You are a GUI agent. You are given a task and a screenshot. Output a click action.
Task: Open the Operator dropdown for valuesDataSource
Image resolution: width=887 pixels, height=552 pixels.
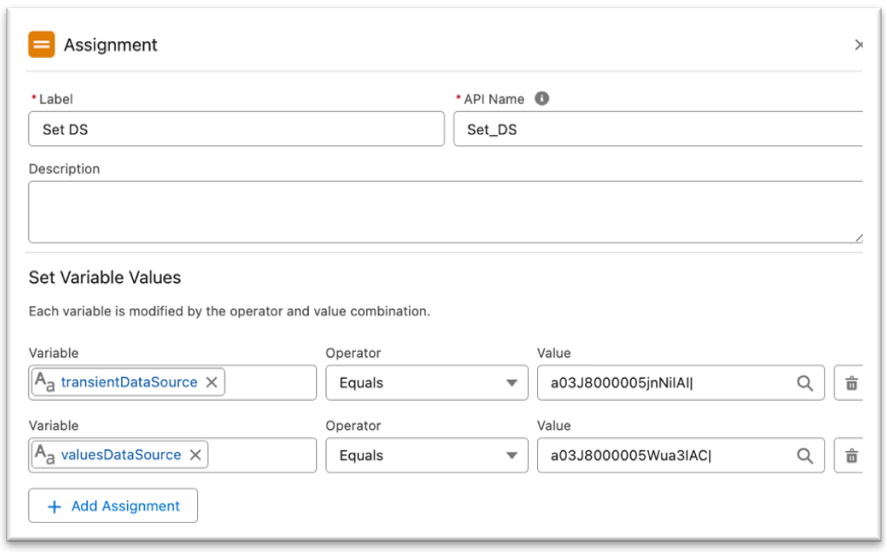click(x=427, y=456)
